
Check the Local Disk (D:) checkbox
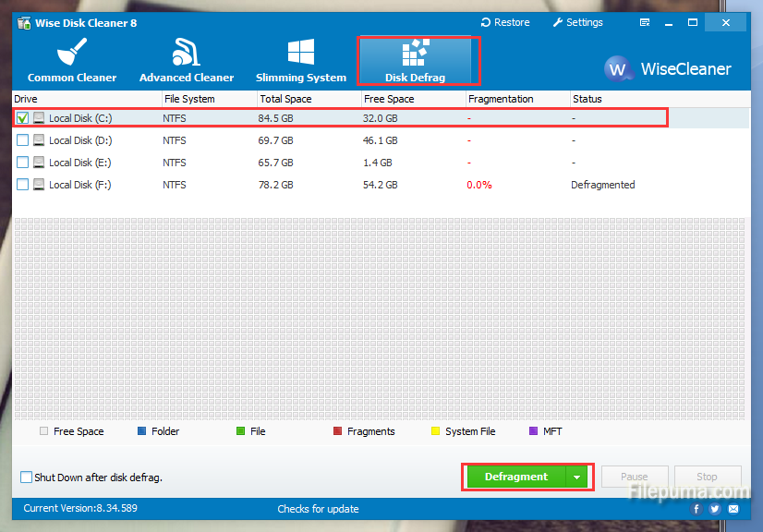tap(23, 140)
